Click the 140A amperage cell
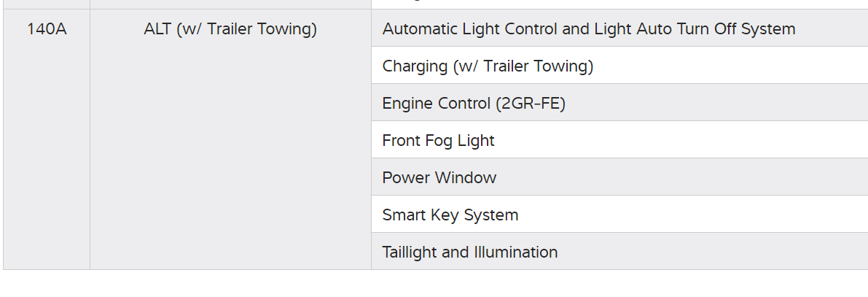 [x=47, y=30]
